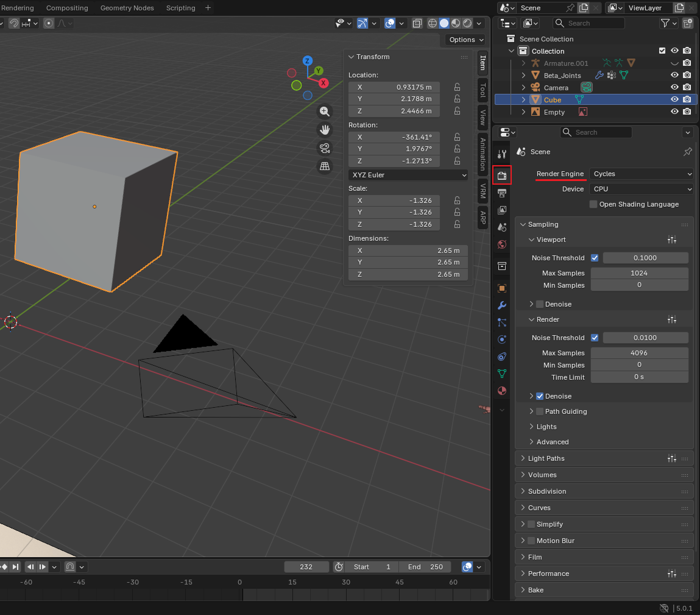The image size is (700, 615).
Task: Enable Open Shading Language checkbox
Action: (593, 204)
